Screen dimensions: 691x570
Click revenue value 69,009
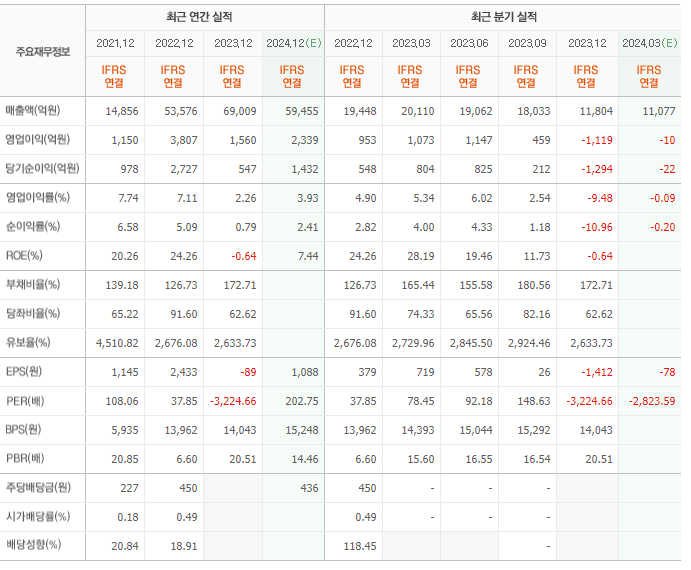(x=240, y=111)
